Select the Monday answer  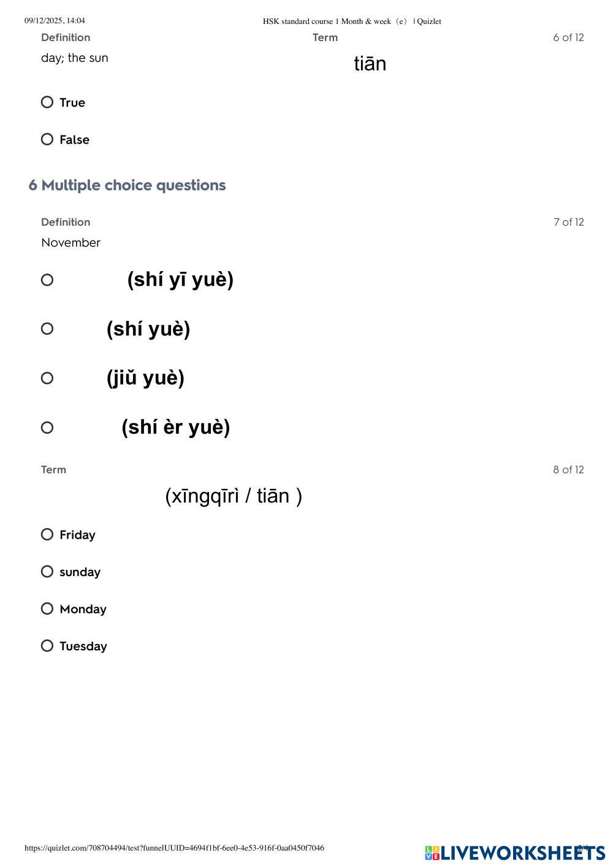pyautogui.click(x=47, y=609)
